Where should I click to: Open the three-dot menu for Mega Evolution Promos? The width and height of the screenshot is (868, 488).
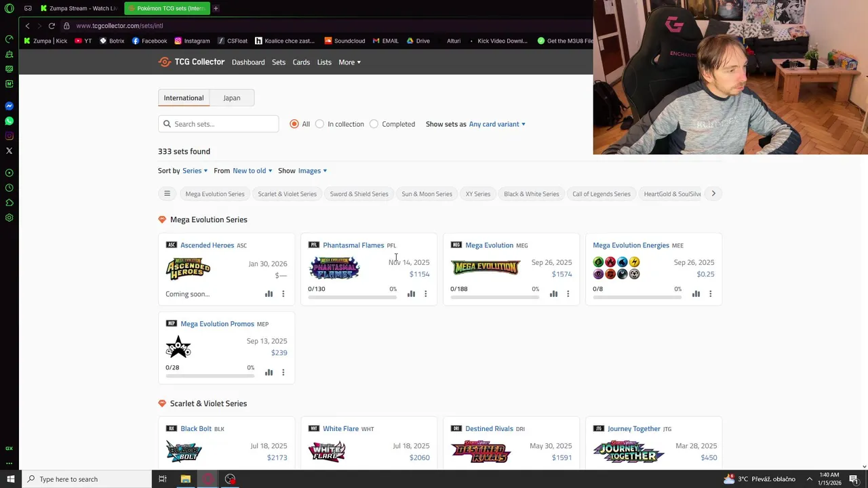point(283,373)
